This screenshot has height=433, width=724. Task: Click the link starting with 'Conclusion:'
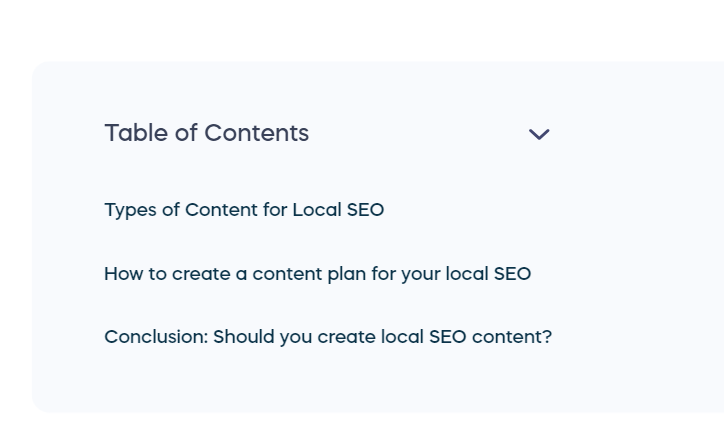pos(328,337)
